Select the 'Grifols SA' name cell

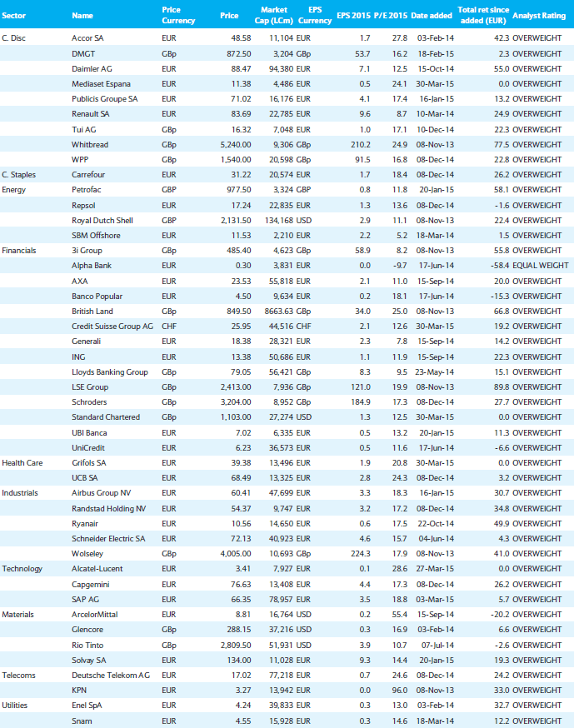pyautogui.click(x=88, y=463)
